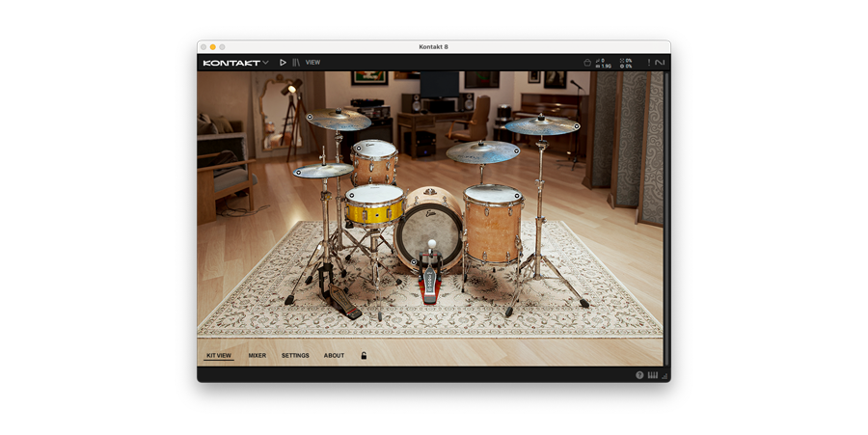Open the Settings tab

295,356
